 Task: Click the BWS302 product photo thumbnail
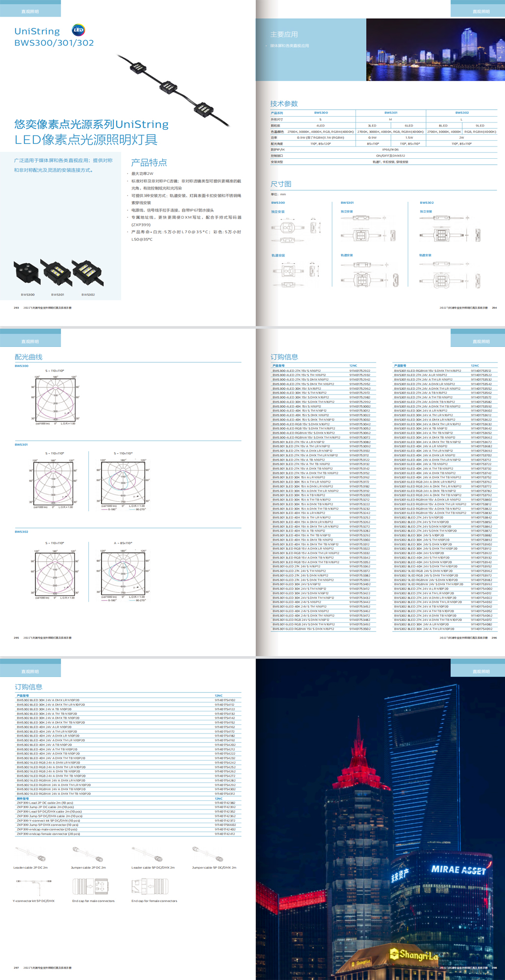[x=87, y=272]
